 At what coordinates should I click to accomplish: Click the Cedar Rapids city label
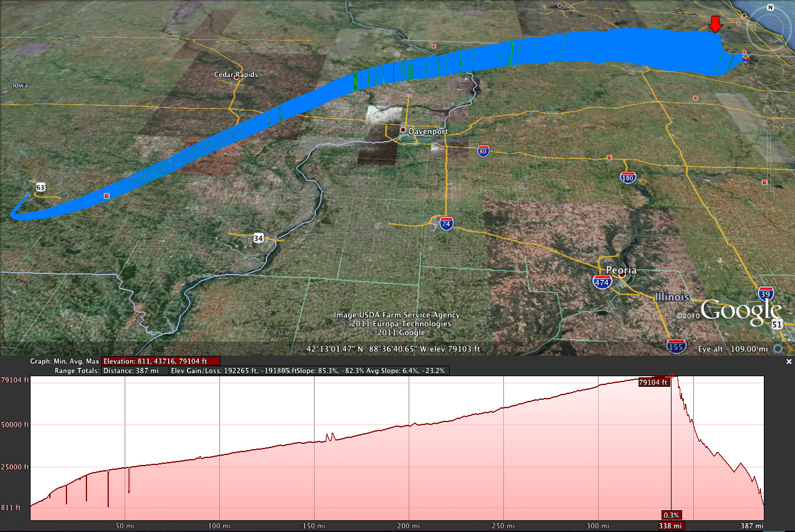[x=236, y=75]
